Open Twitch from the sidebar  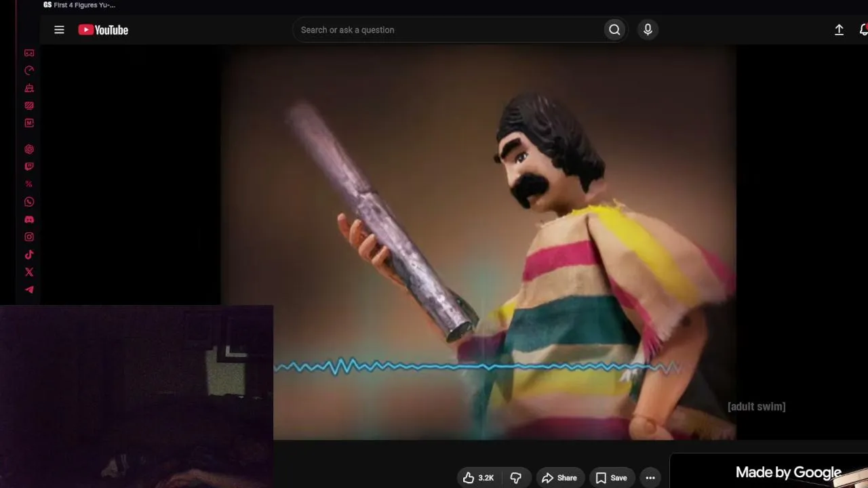point(29,167)
